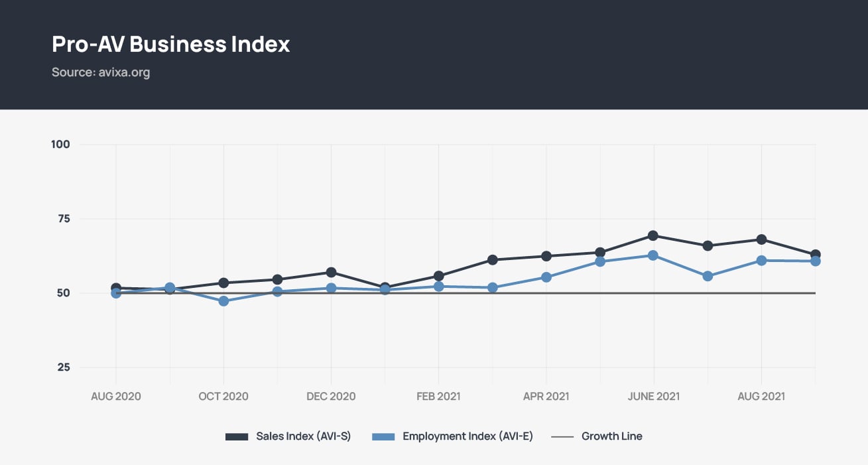This screenshot has height=465, width=868.
Task: Open the avixa.org source link
Action: point(123,72)
